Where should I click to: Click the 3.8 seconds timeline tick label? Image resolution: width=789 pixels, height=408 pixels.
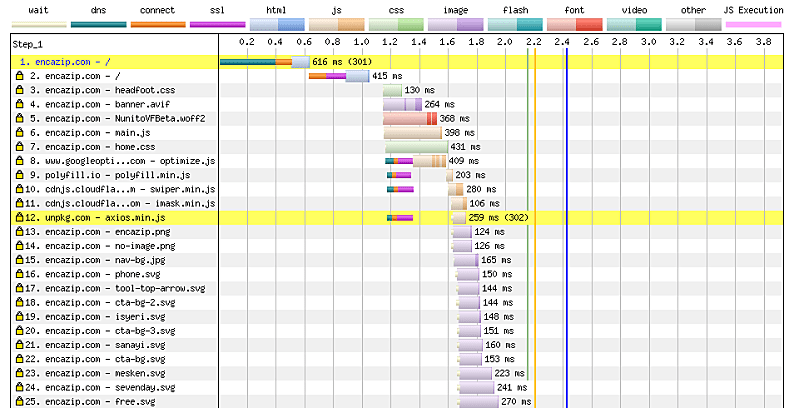coord(763,42)
